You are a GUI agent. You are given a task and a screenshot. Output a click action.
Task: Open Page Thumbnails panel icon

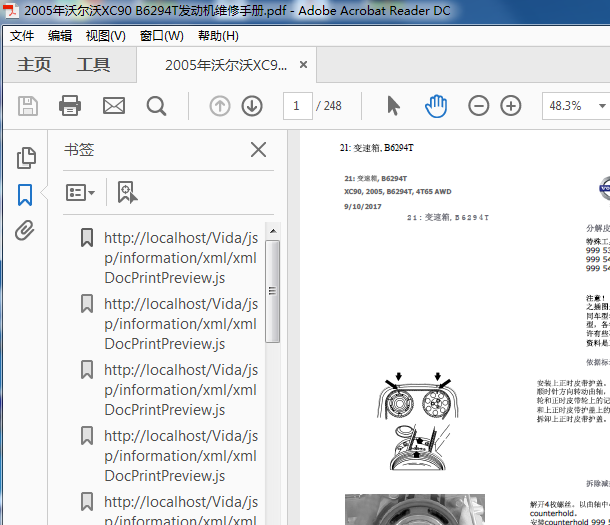click(26, 158)
